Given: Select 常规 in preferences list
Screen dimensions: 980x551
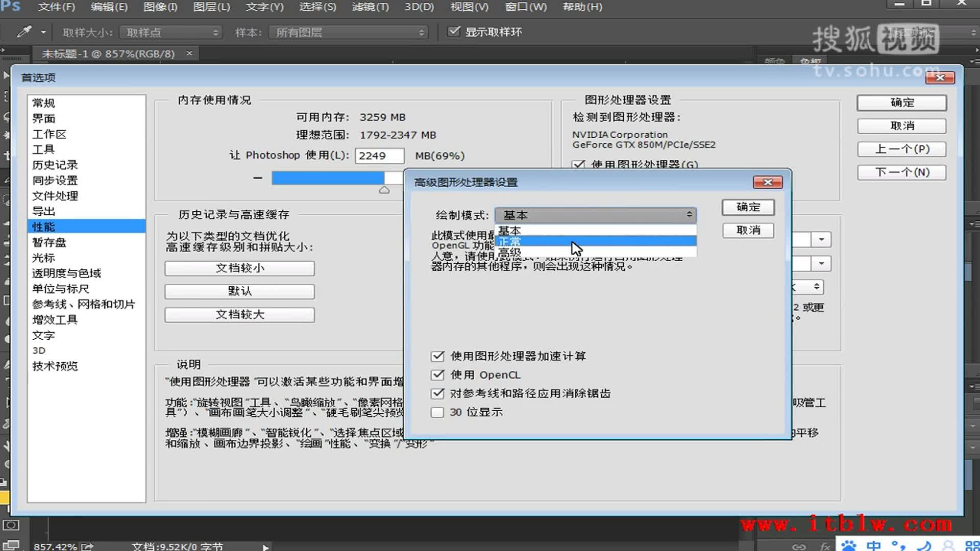Looking at the screenshot, I should coord(86,103).
